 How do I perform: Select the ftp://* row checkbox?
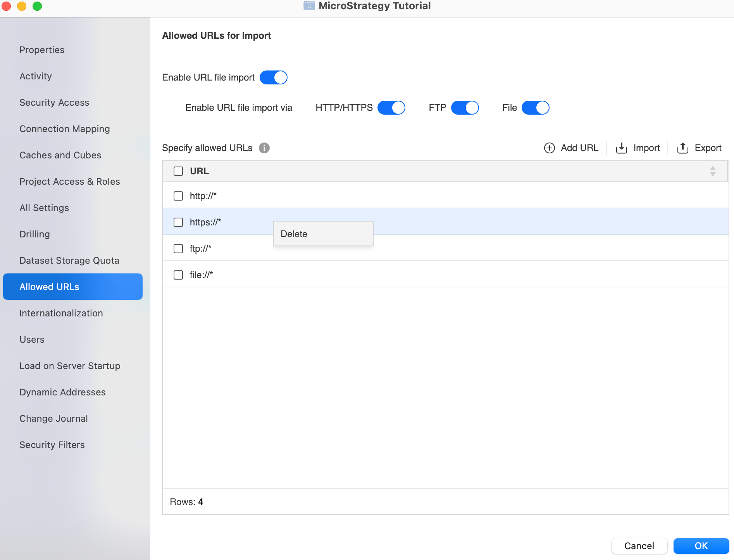pyautogui.click(x=178, y=249)
